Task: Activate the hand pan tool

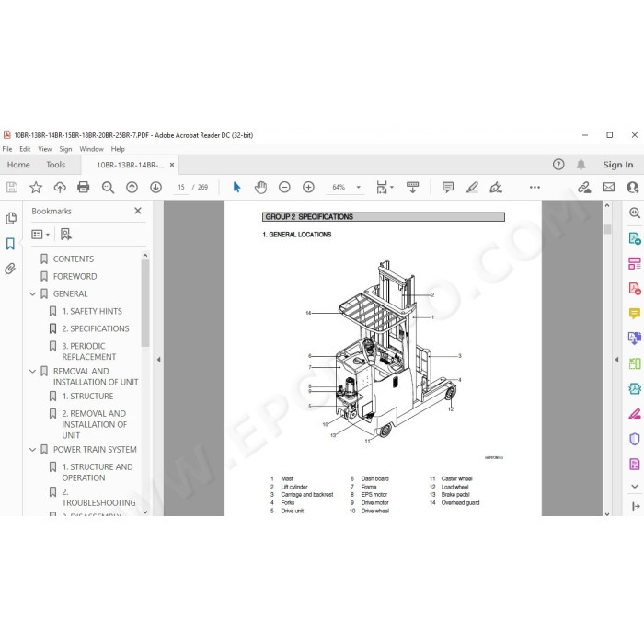Action: click(260, 188)
